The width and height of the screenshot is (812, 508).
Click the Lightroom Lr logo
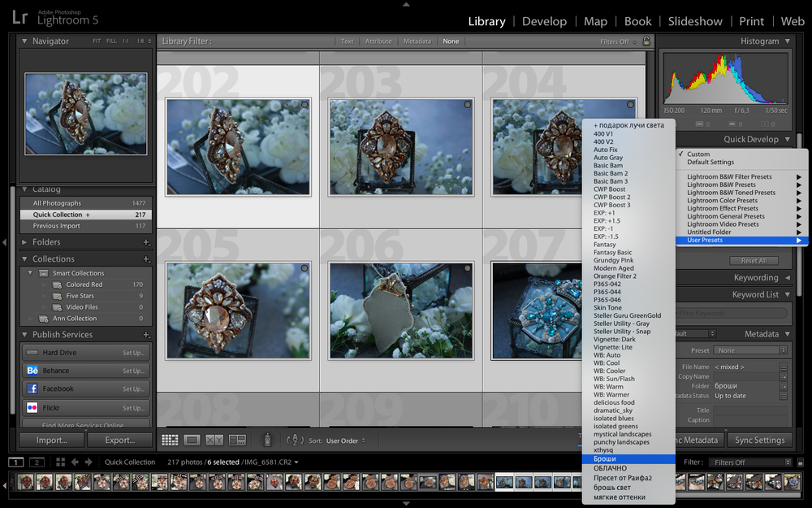(19, 18)
